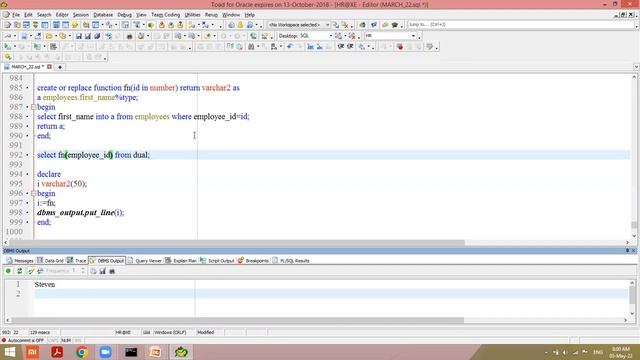
Task: Open the Debug menu
Action: [124, 15]
